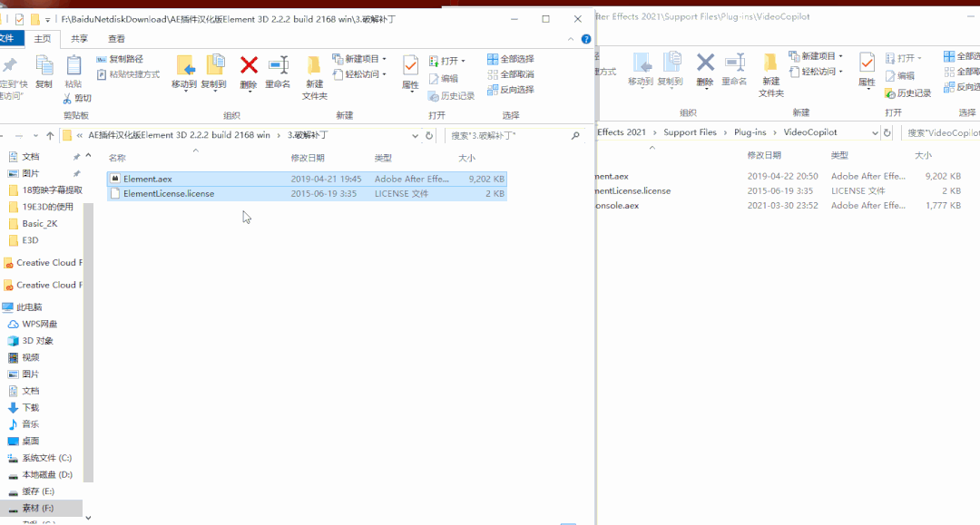Screen dimensions: 980x525
Task: Click the 3.破解补丁 breadcrumb segment
Action: click(308, 135)
